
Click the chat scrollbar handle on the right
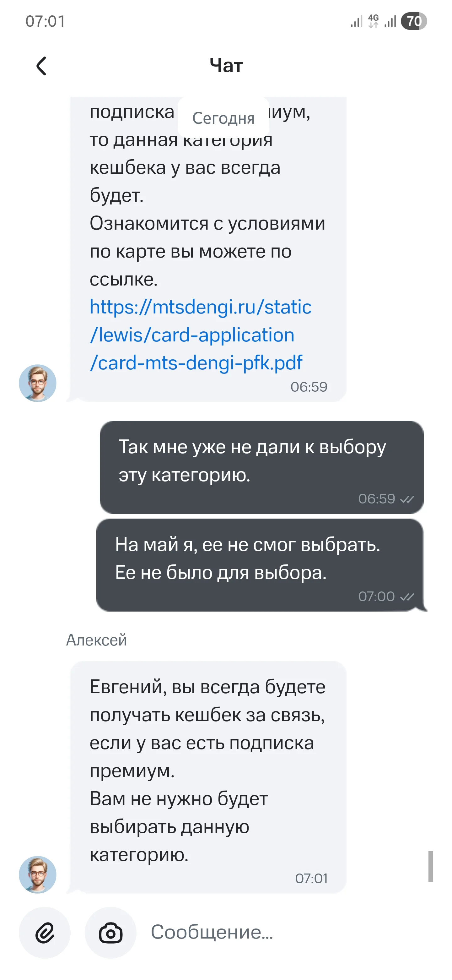coord(430,866)
